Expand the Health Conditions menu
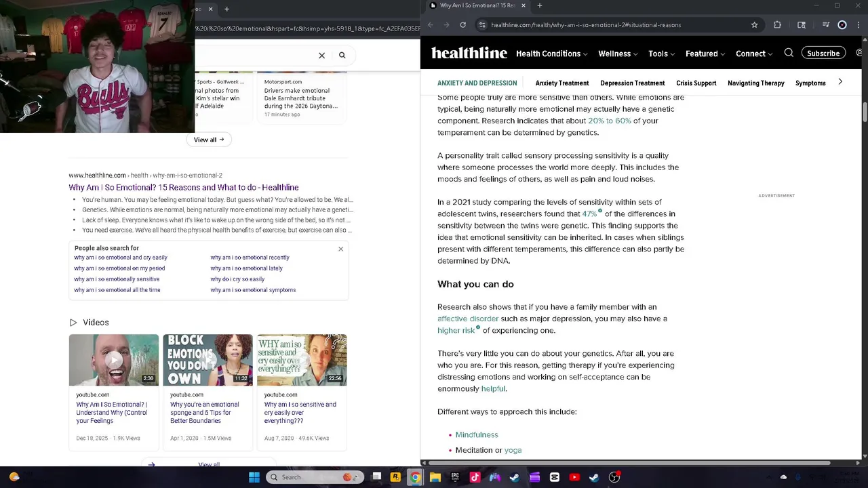This screenshot has height=488, width=868. pyautogui.click(x=552, y=54)
